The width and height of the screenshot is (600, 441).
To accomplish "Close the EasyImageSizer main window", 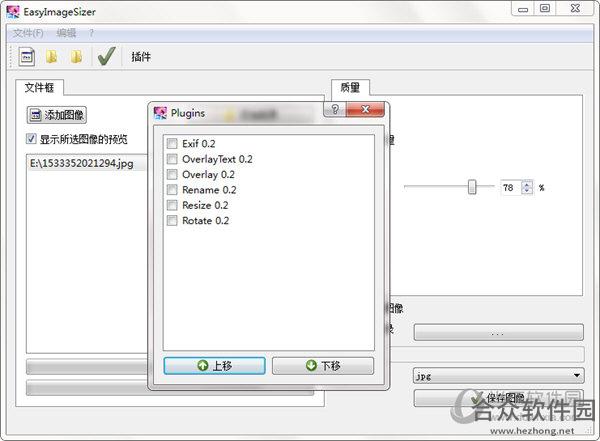I will (575, 8).
